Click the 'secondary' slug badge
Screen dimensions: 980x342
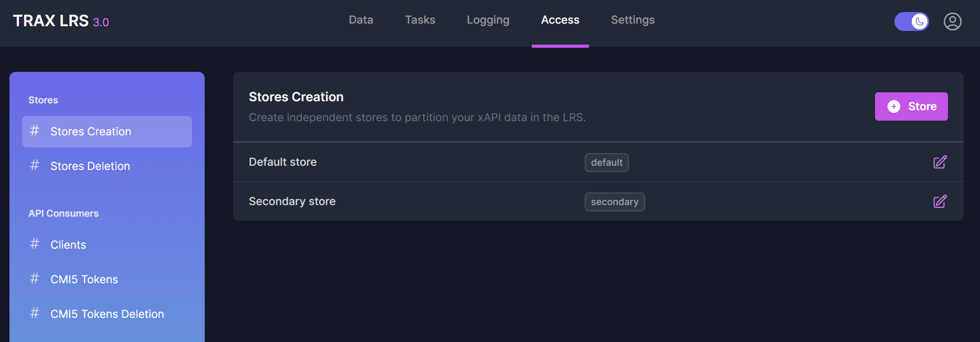[614, 202]
